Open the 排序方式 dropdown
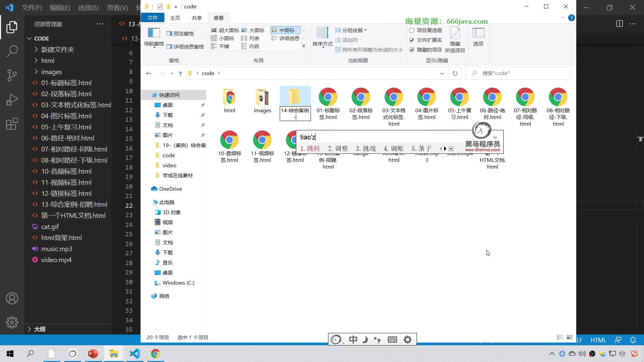 click(x=322, y=39)
